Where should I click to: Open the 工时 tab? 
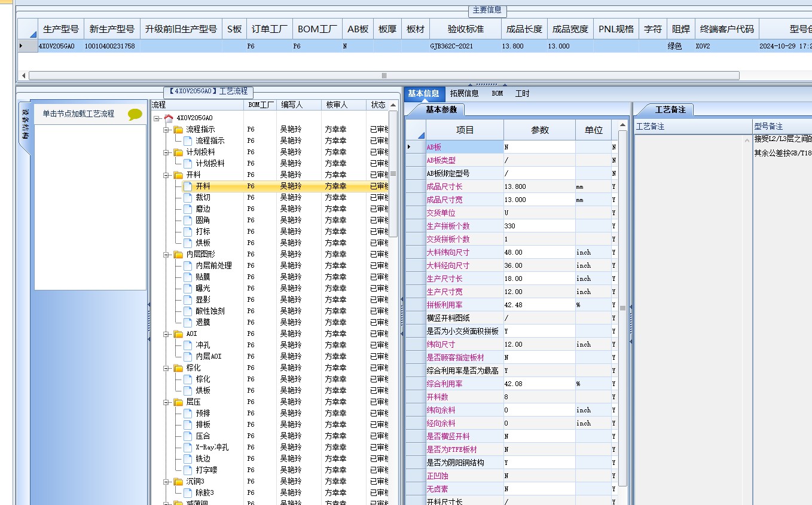[x=523, y=93]
